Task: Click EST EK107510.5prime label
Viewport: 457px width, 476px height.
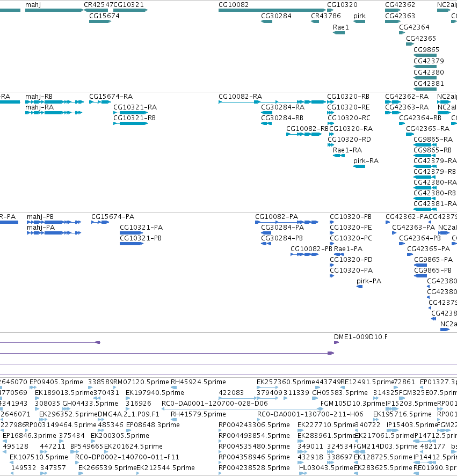Action: click(39, 457)
